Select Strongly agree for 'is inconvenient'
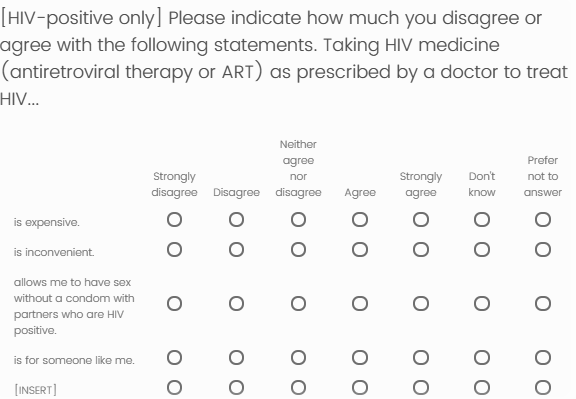576x399 pixels. (421, 249)
